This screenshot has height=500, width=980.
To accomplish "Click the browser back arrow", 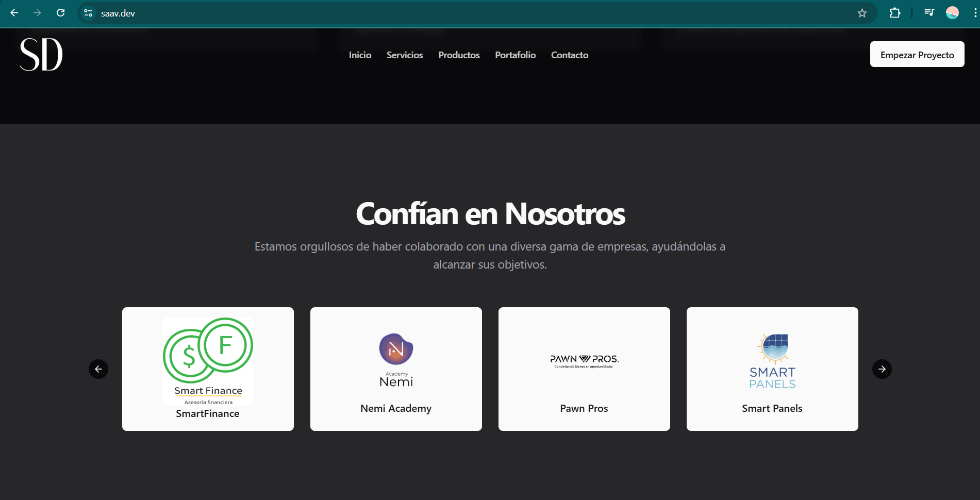I will click(14, 13).
